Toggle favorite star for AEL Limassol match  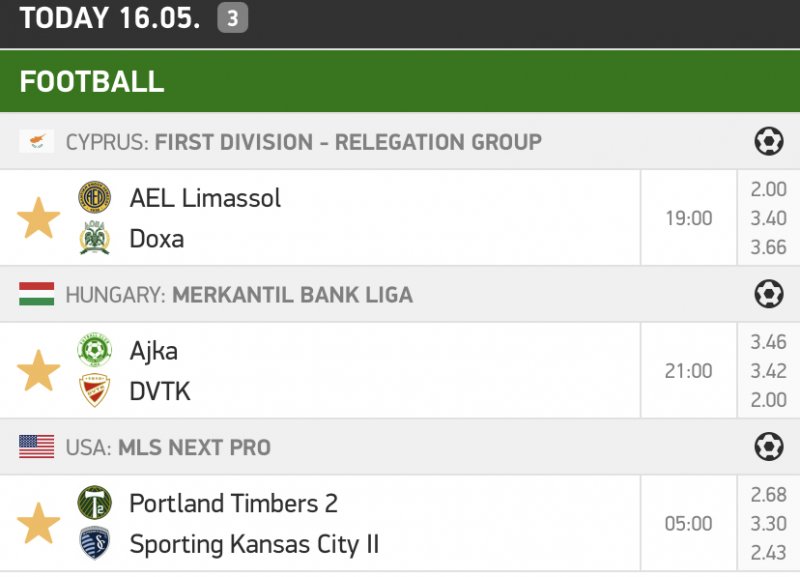(x=39, y=218)
